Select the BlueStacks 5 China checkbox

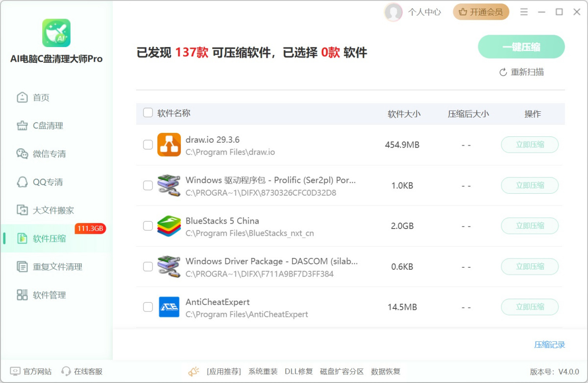click(x=148, y=226)
